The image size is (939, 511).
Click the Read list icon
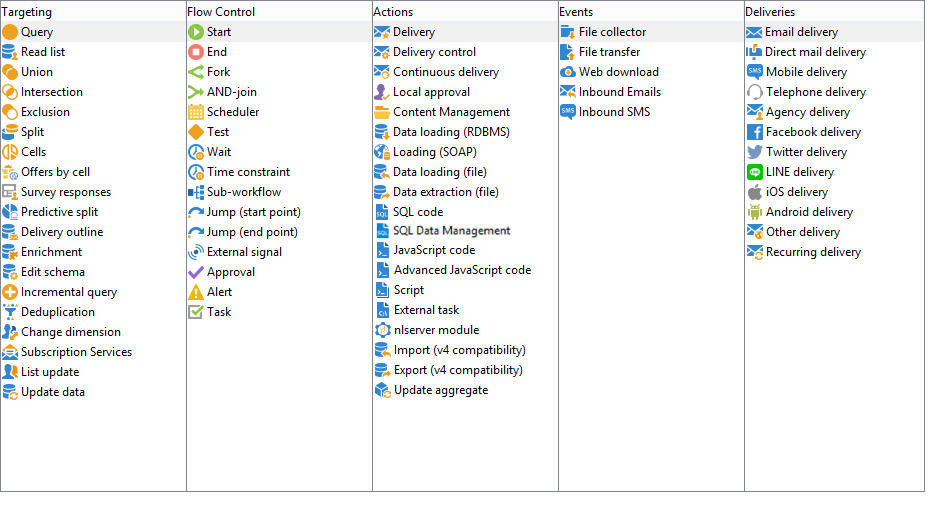coord(10,52)
